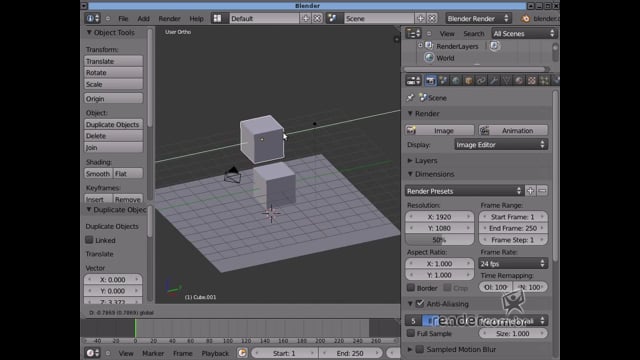
Task: Switch to the Modifiers wrench tab
Action: (x=493, y=80)
